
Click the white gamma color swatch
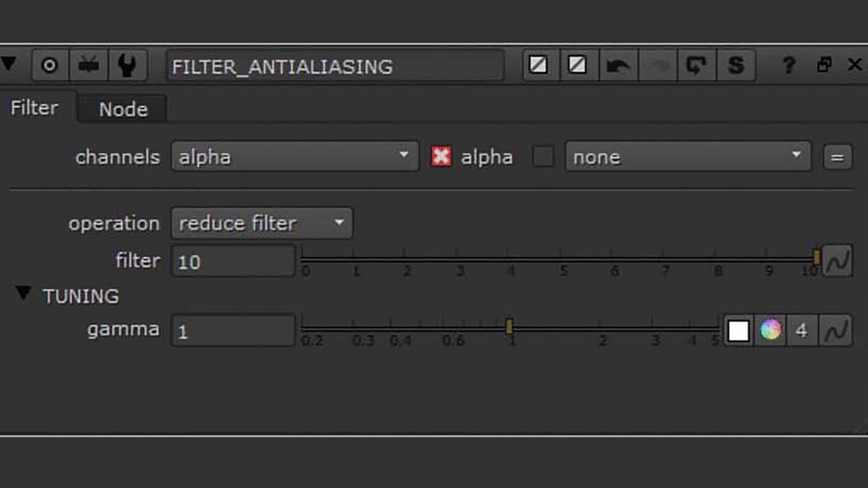point(738,330)
